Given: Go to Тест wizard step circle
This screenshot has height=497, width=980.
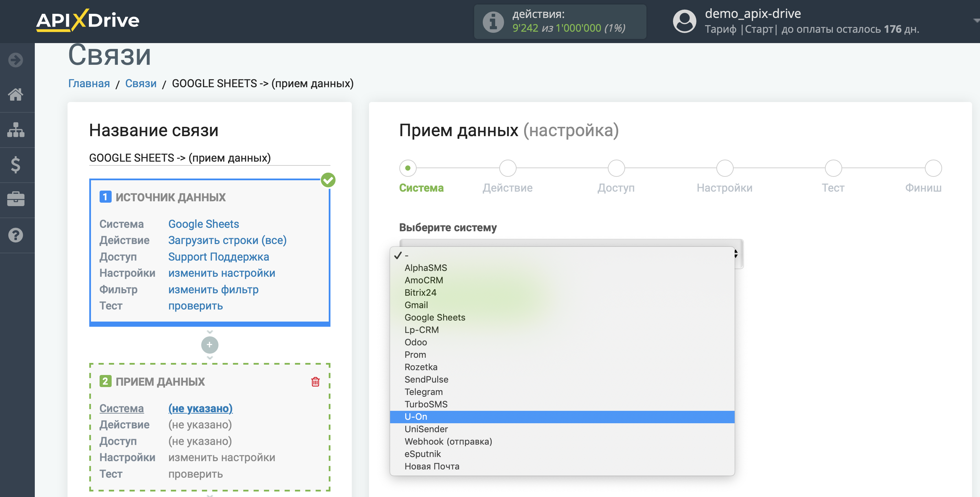Looking at the screenshot, I should click(x=833, y=168).
